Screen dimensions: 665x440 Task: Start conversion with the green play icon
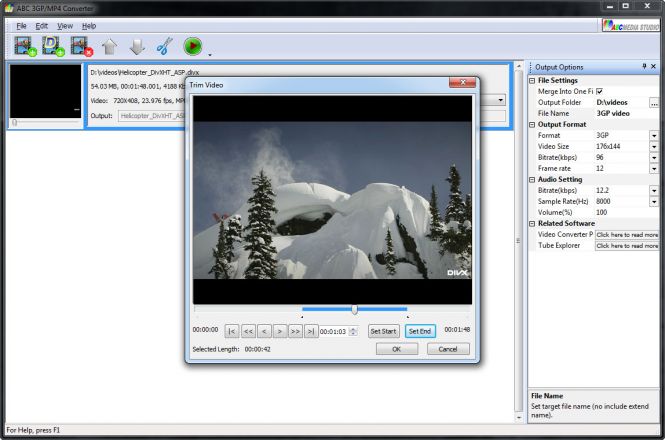tap(193, 45)
